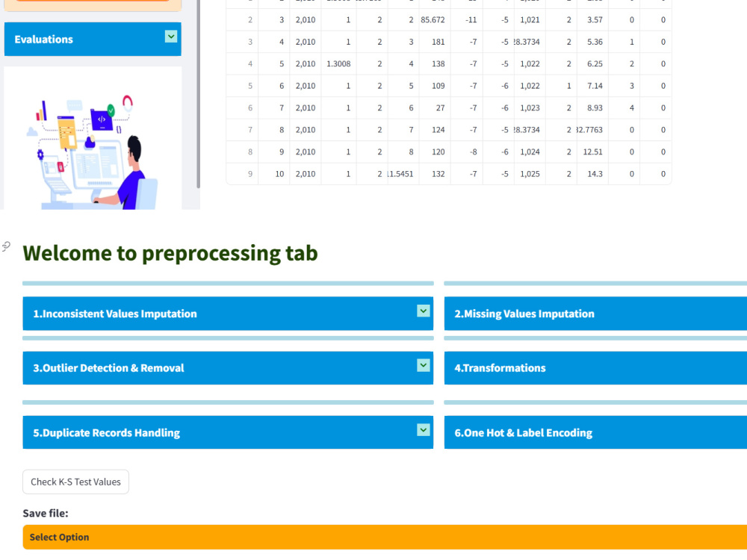Select table cell with value 27

click(435, 108)
